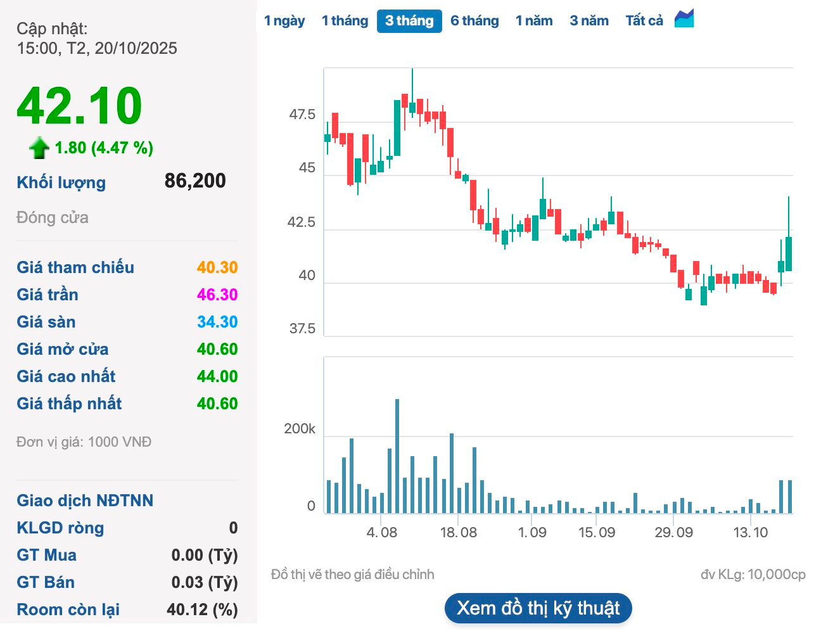Screen dimensions: 840x631
Task: Select the active 3 tháng tab
Action: (409, 21)
